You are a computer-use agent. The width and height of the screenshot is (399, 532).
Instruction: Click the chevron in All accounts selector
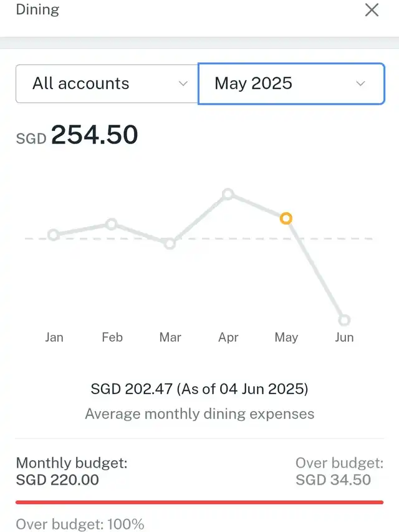183,84
